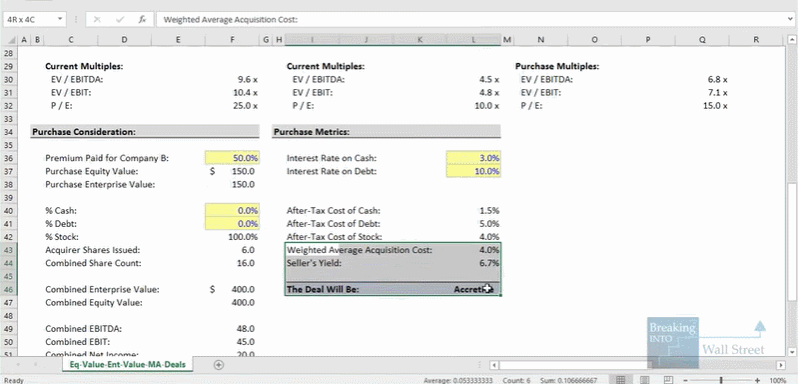The width and height of the screenshot is (798, 384).
Task: Click vertical scrollbar down arrow
Action: coord(792,351)
